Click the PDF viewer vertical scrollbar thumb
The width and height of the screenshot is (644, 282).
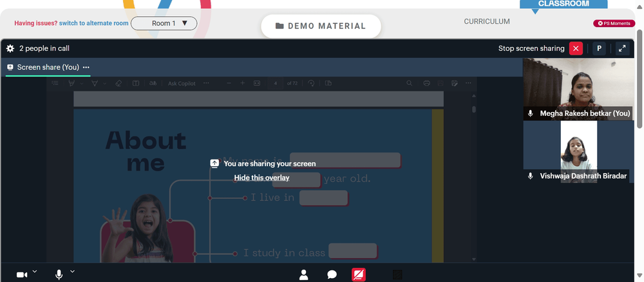pos(474,109)
